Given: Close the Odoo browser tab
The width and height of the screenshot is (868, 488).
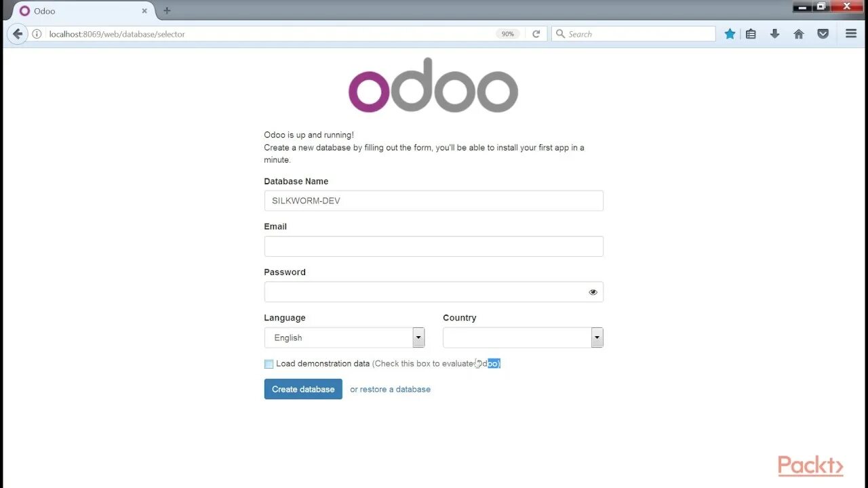Looking at the screenshot, I should 144,11.
